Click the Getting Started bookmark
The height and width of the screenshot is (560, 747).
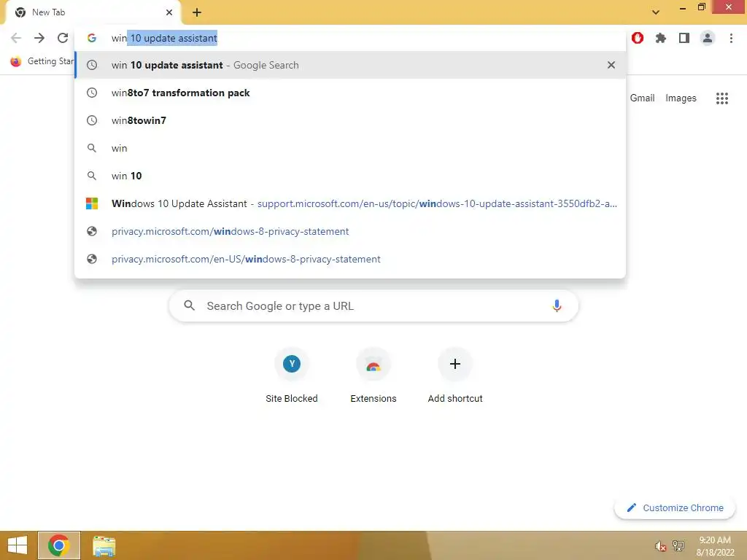[x=43, y=61]
